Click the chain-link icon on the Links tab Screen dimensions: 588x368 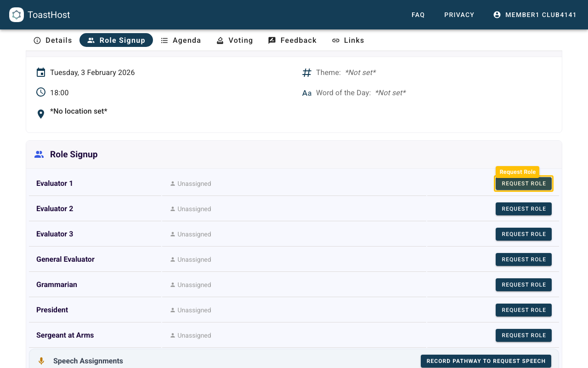point(335,40)
